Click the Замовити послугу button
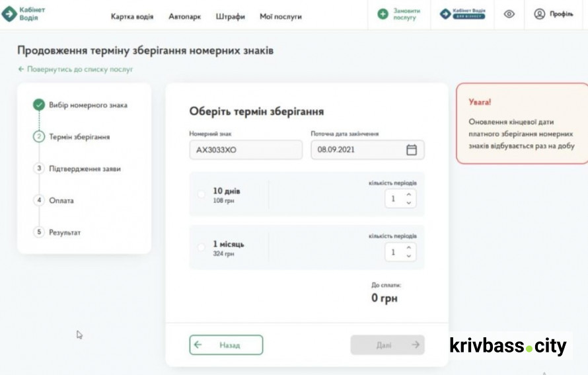588x375 pixels. tap(399, 14)
